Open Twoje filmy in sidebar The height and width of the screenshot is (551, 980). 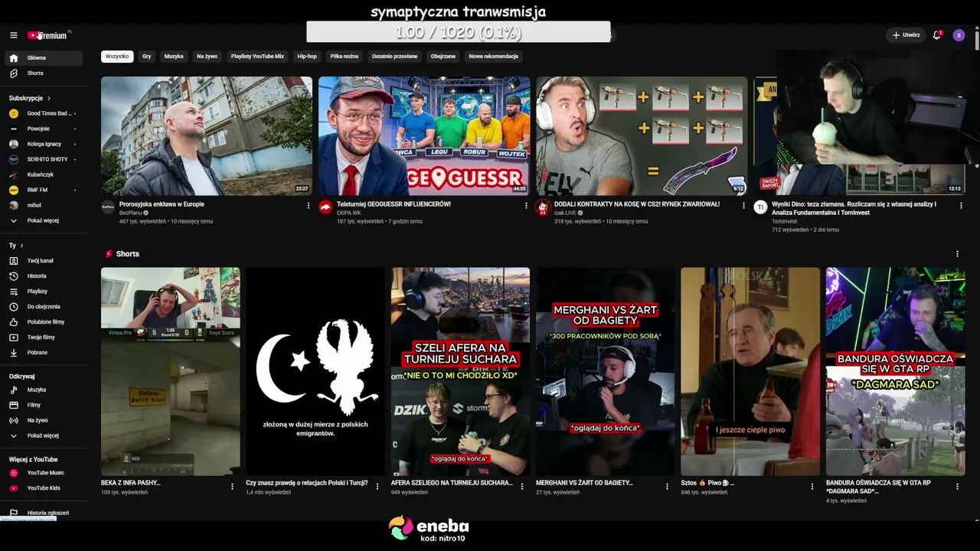tap(44, 337)
